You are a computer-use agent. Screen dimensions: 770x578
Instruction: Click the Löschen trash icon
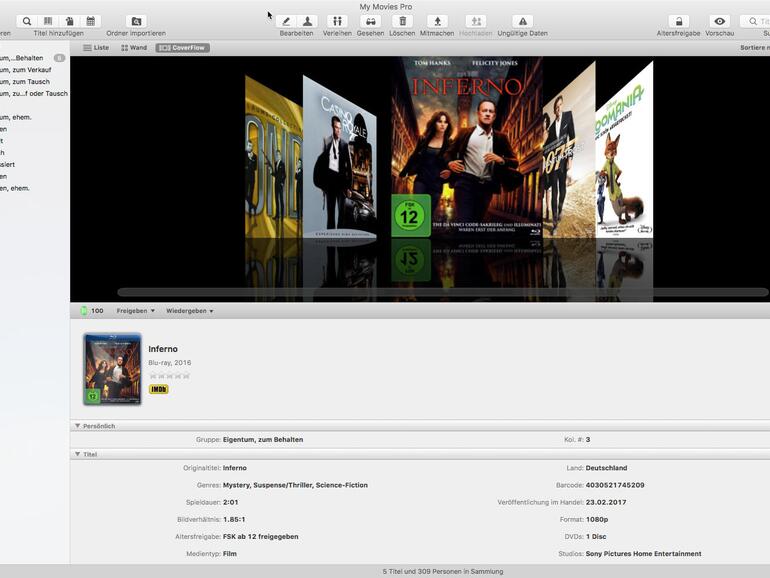(402, 21)
